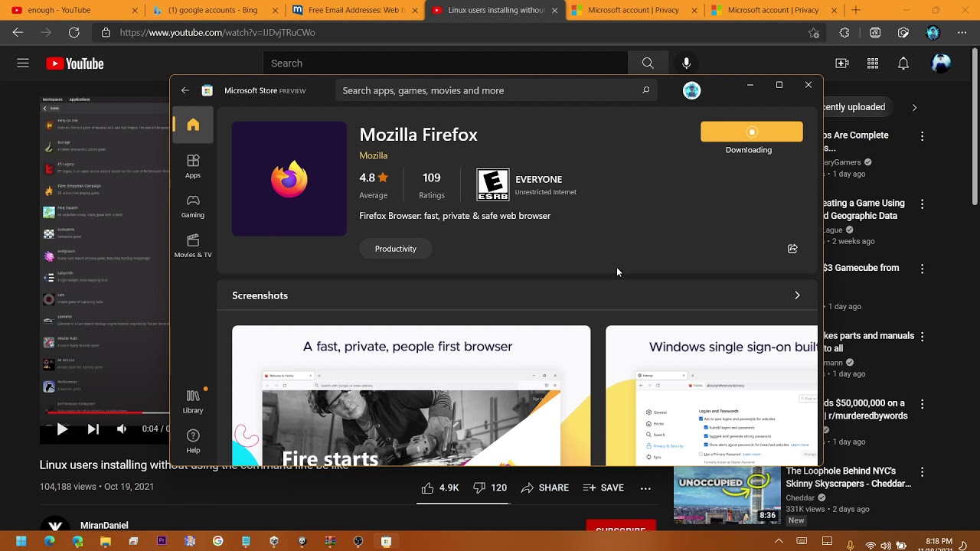980x551 pixels.
Task: Open a new browser tab
Action: [x=856, y=10]
